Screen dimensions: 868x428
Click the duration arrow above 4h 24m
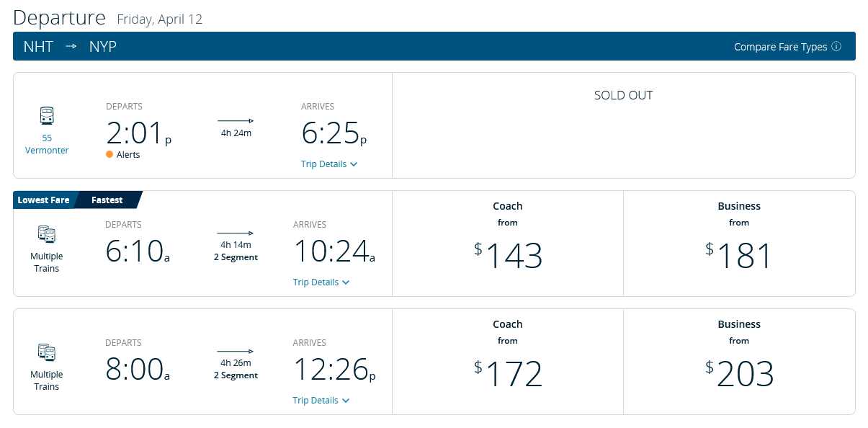pyautogui.click(x=236, y=121)
